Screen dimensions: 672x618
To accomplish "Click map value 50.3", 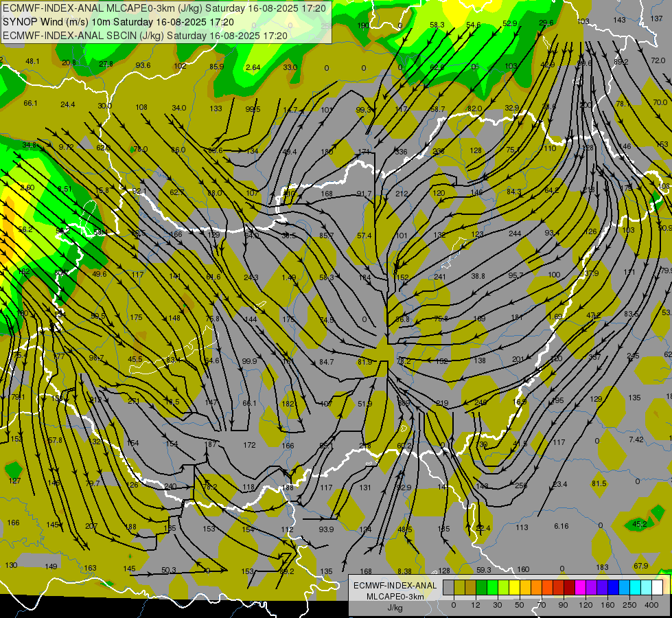I will [x=169, y=570].
